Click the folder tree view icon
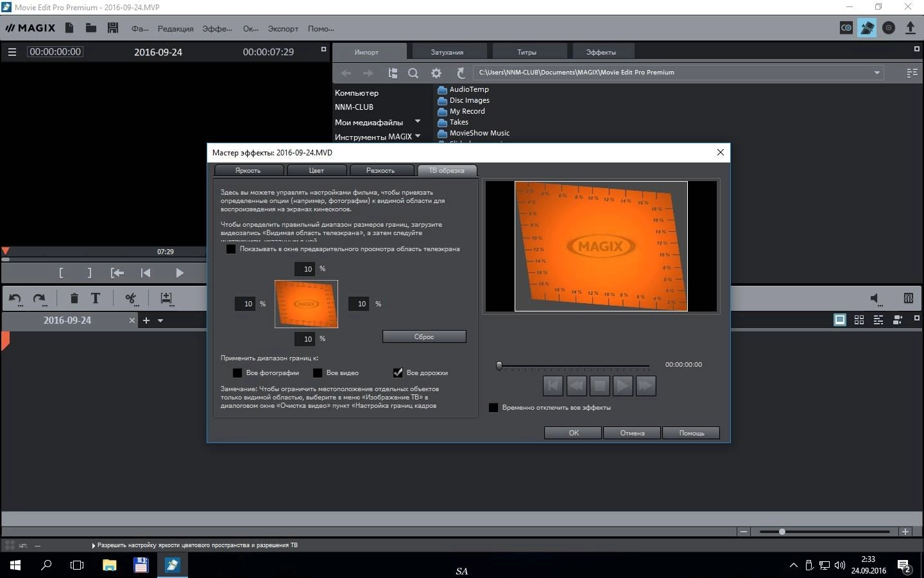This screenshot has height=578, width=924. [x=393, y=73]
